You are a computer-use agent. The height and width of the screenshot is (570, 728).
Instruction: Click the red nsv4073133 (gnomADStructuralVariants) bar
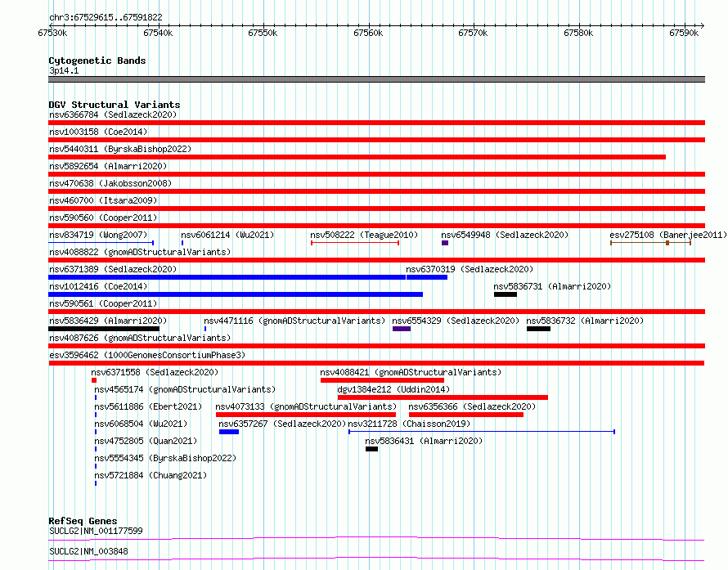pyautogui.click(x=306, y=415)
